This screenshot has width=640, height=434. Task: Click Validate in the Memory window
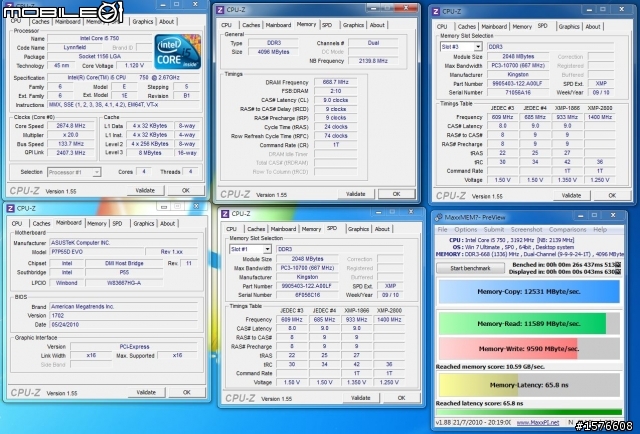(356, 194)
